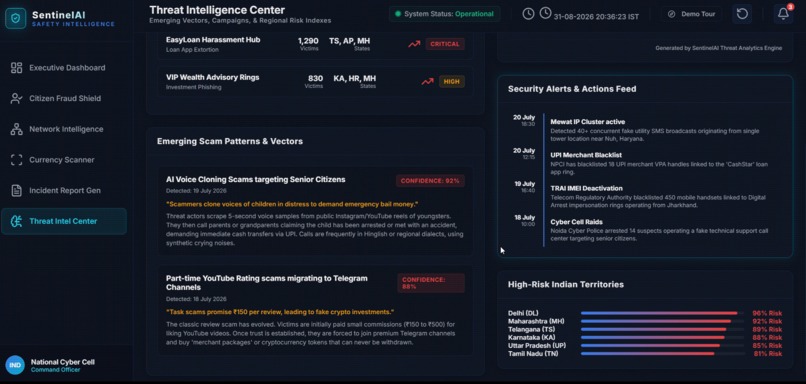Image resolution: width=806 pixels, height=384 pixels.
Task: Click the 18 July 10:00 alert timestamp
Action: click(524, 220)
